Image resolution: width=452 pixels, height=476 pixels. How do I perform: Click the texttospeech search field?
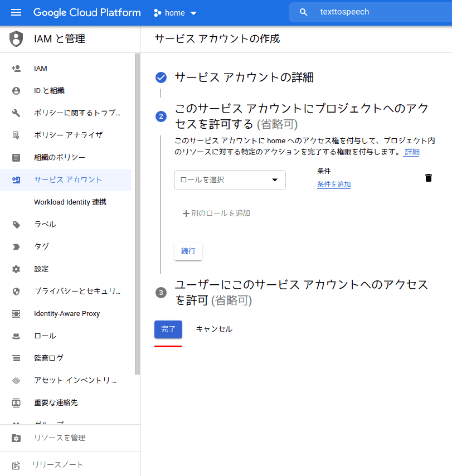[x=379, y=12]
